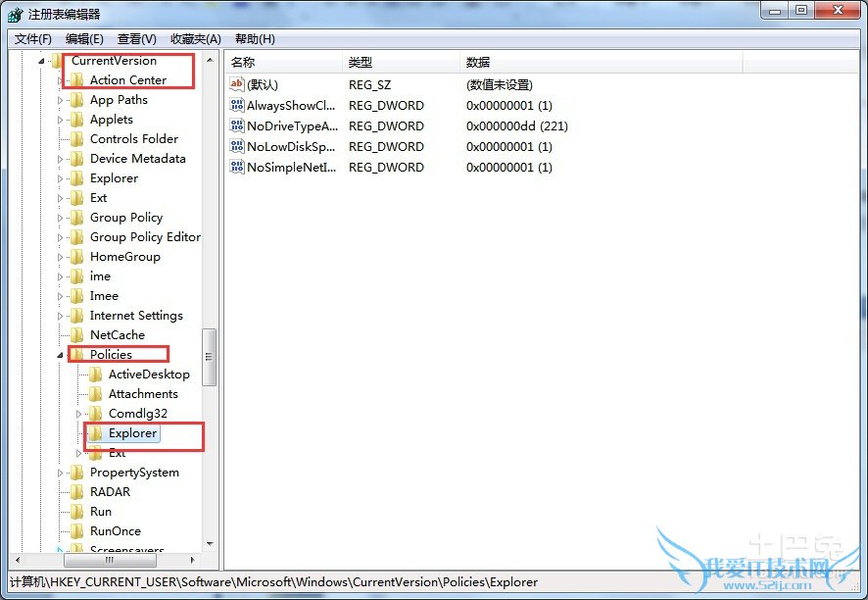Click the ime folder icon
This screenshot has width=868, height=600.
77,276
